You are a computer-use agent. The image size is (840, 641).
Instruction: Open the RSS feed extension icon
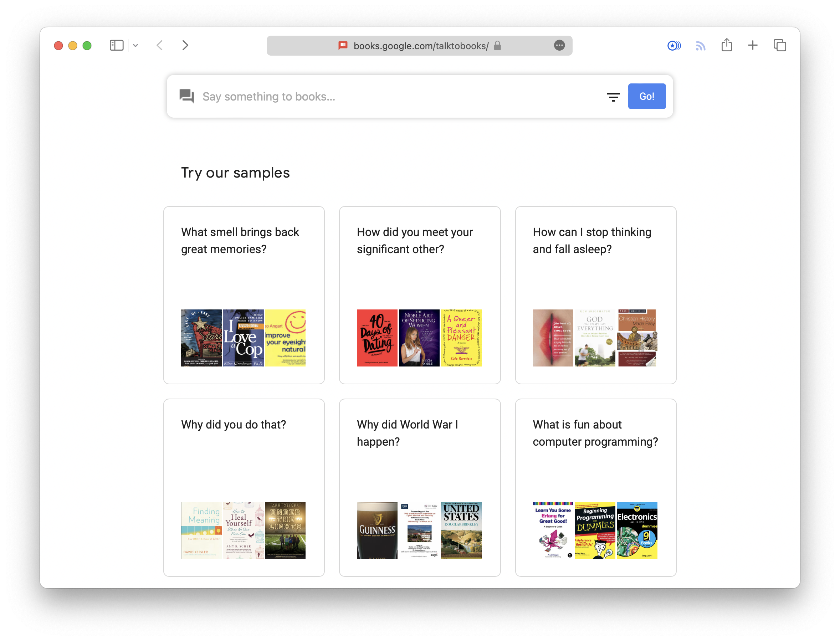[700, 46]
